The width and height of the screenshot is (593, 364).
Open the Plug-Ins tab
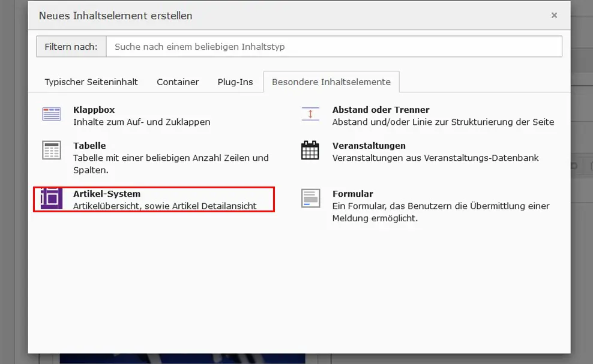pos(235,82)
